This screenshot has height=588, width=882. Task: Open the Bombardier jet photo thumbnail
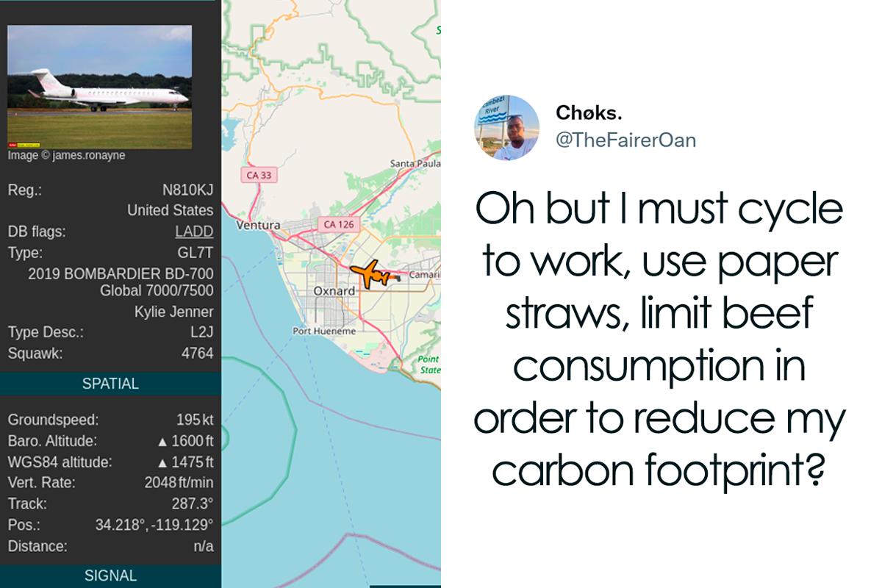100,87
